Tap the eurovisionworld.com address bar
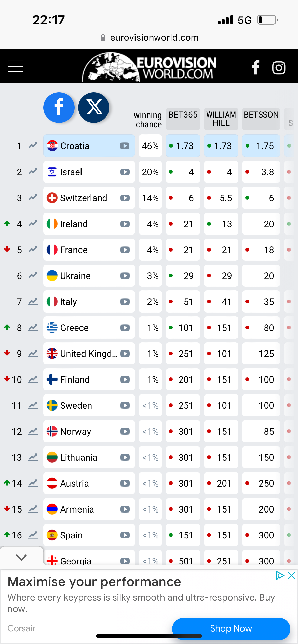Image resolution: width=298 pixels, height=644 pixels. point(149,38)
